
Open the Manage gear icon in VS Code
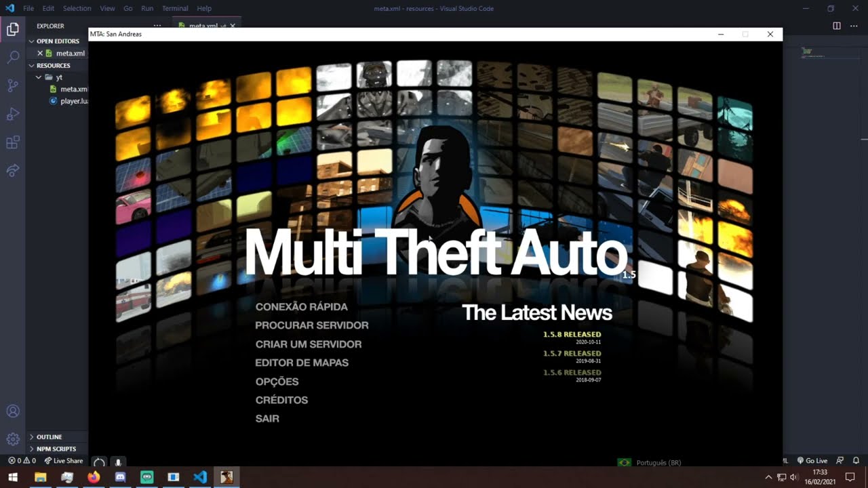click(x=13, y=439)
